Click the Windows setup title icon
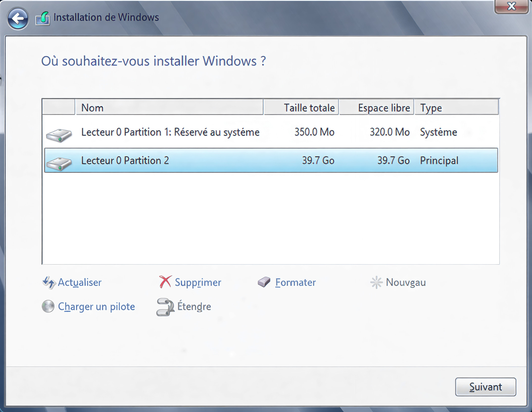 [43, 19]
